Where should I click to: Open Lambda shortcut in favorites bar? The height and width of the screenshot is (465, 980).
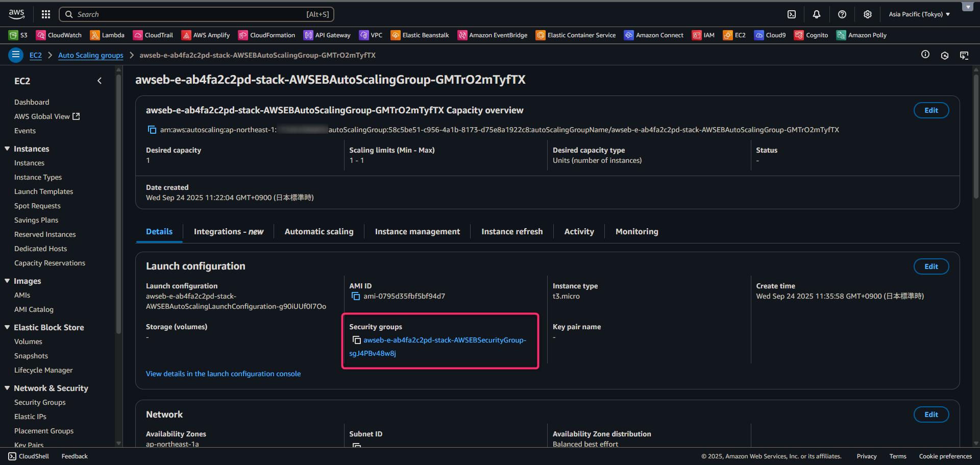point(107,35)
